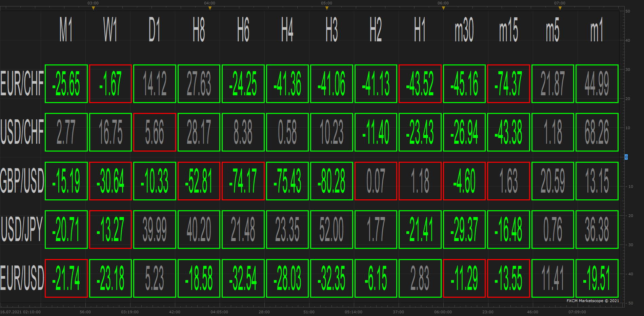Click the 07:00 orange time marker
Screen dimensions: 644x316
560,8
